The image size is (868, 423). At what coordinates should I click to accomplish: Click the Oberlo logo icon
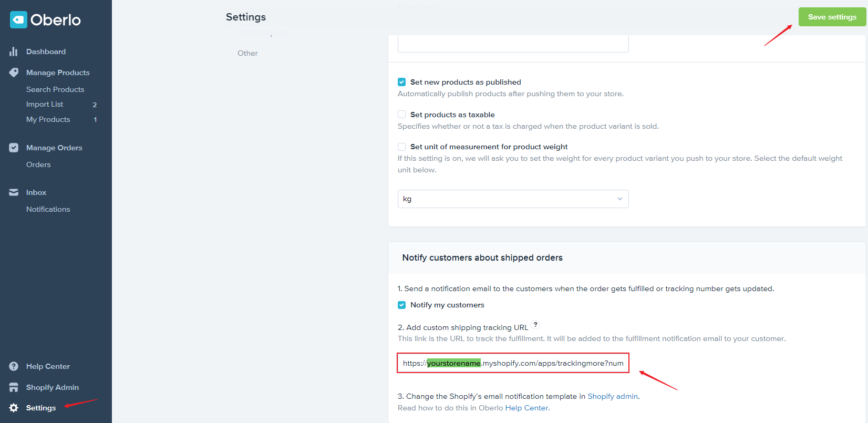pos(18,20)
